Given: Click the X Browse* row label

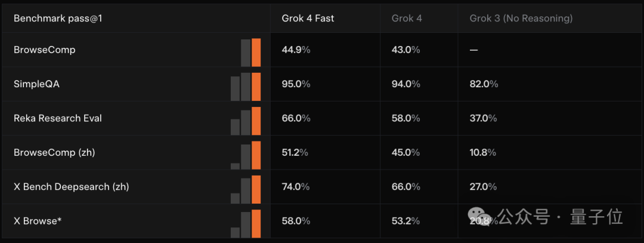Looking at the screenshot, I should point(38,222).
